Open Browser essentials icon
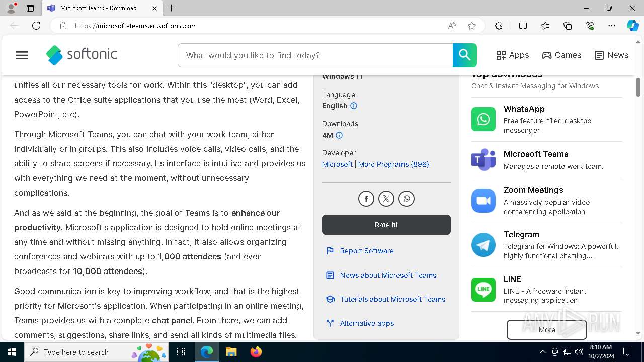Viewport: 644px width, 362px height. [590, 26]
